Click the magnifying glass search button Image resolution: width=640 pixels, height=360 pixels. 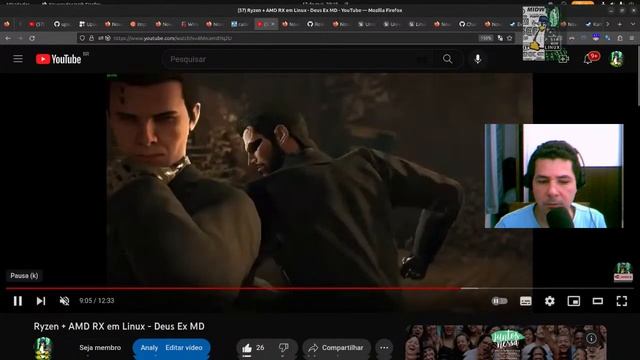pyautogui.click(x=448, y=59)
